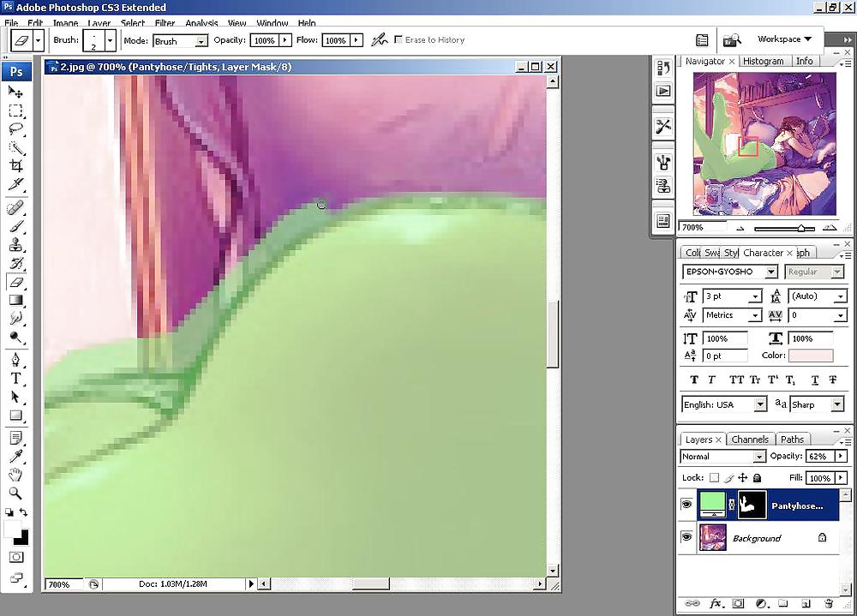857x616 pixels.
Task: Click the text Color swatch in Character panel
Action: pyautogui.click(x=810, y=356)
